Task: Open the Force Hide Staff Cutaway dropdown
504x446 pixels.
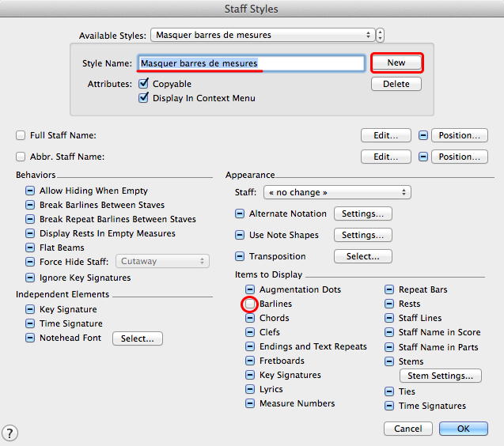Action: coord(162,261)
